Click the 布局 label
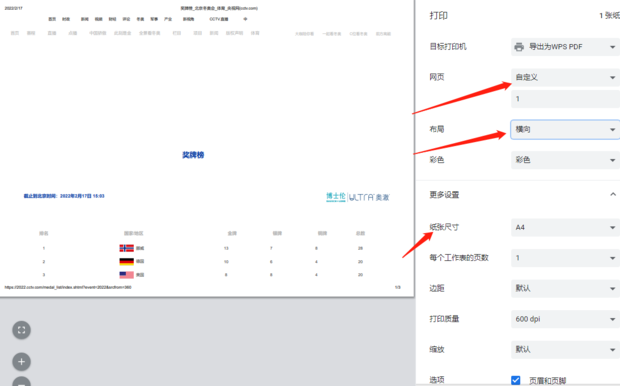The width and height of the screenshot is (620, 386). pyautogui.click(x=437, y=129)
